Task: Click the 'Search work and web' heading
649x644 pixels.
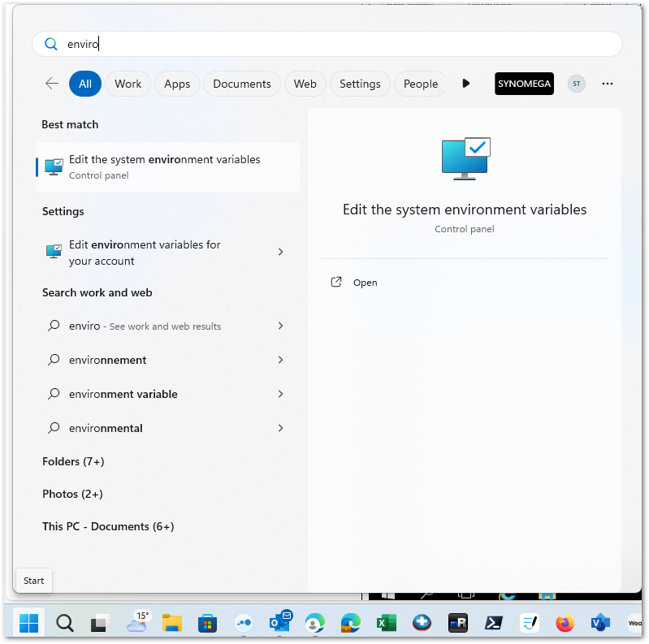Action: coord(97,292)
